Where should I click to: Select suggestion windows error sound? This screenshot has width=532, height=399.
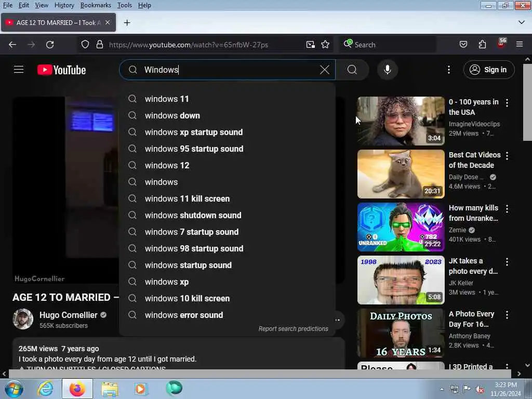228,315
